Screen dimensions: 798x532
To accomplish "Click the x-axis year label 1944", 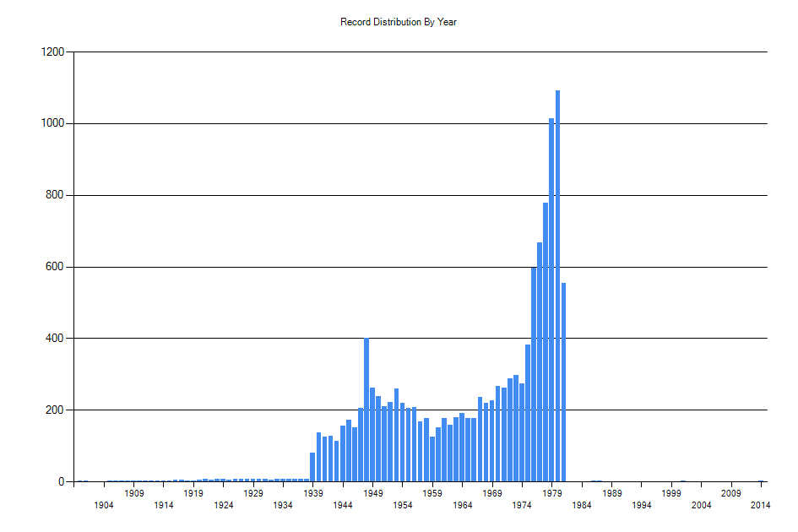I will 343,505.
